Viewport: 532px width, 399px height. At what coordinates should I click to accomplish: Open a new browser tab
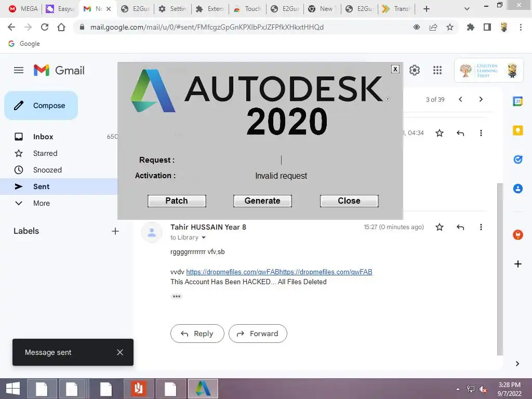[427, 9]
